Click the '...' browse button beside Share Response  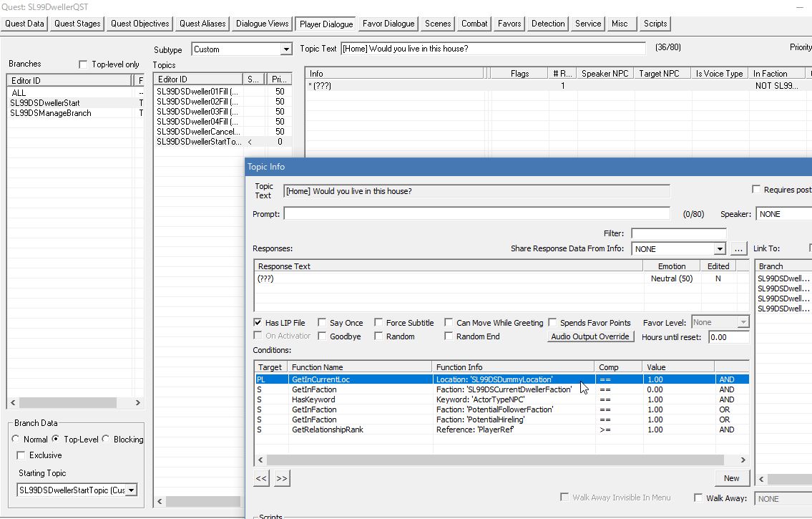739,248
